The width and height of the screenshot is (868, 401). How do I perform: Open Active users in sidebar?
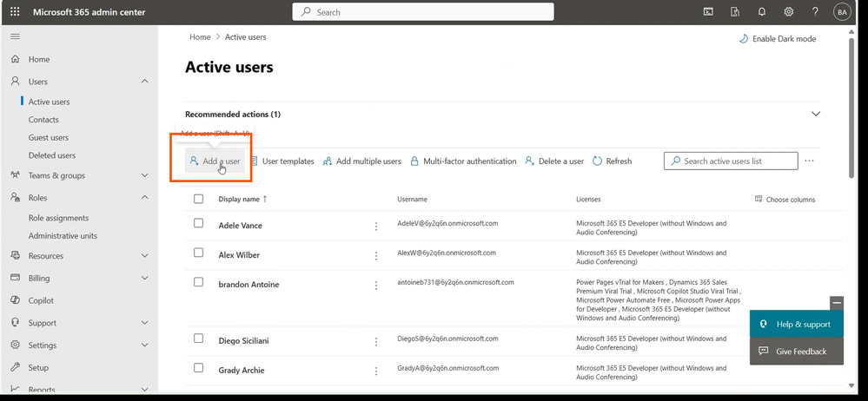[x=49, y=102]
